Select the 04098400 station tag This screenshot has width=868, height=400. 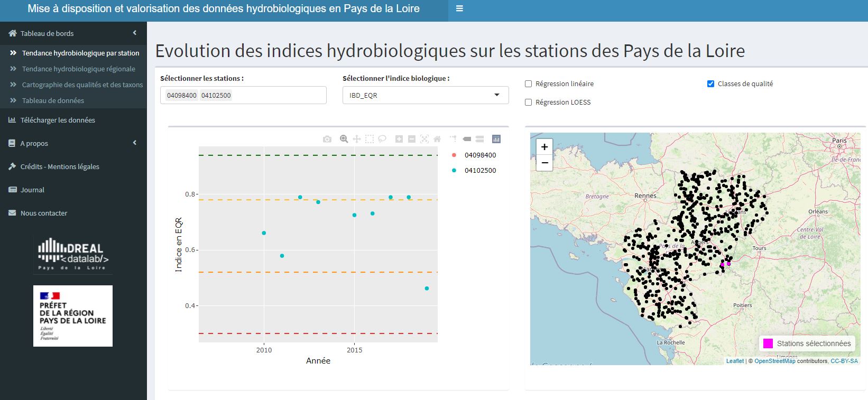click(182, 96)
